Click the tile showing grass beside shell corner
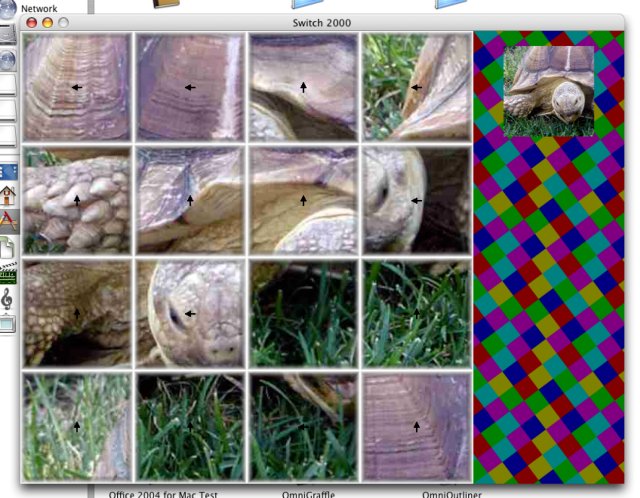The width and height of the screenshot is (640, 498). click(416, 87)
